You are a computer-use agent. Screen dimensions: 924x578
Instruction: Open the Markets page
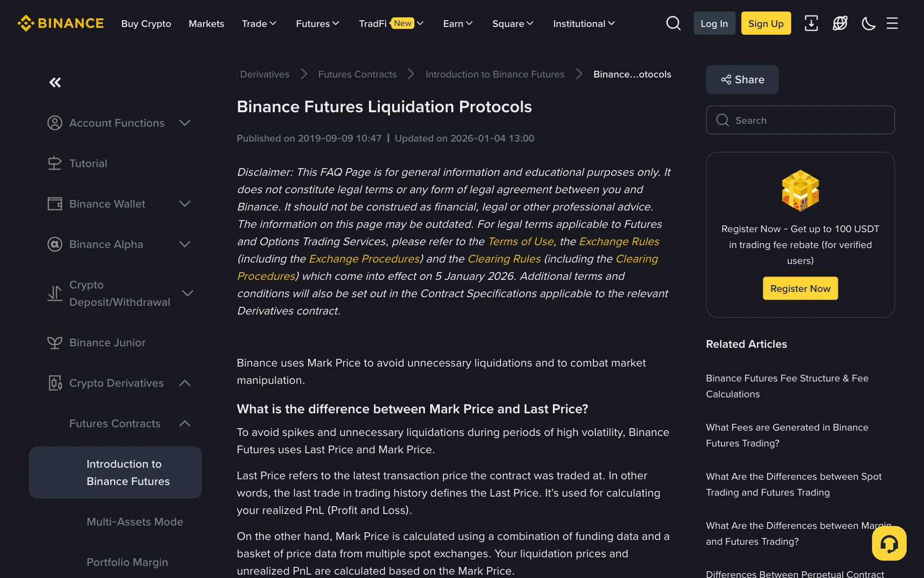click(206, 24)
